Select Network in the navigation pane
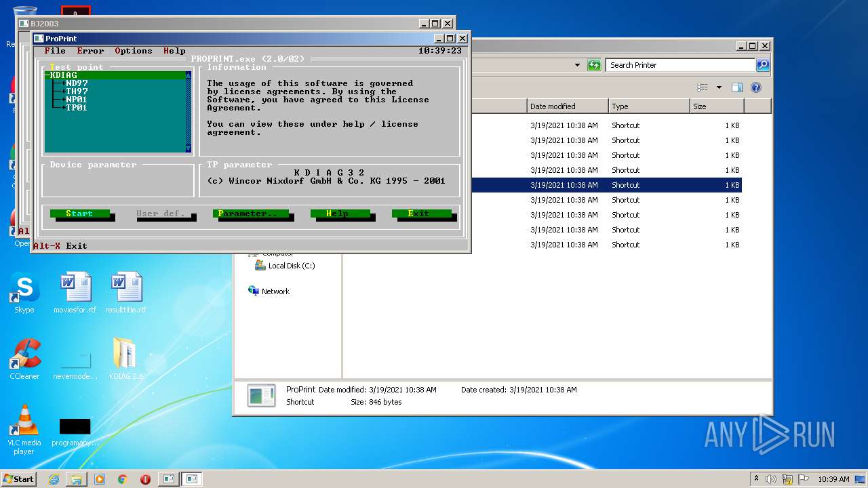Image resolution: width=868 pixels, height=488 pixels. tap(275, 291)
